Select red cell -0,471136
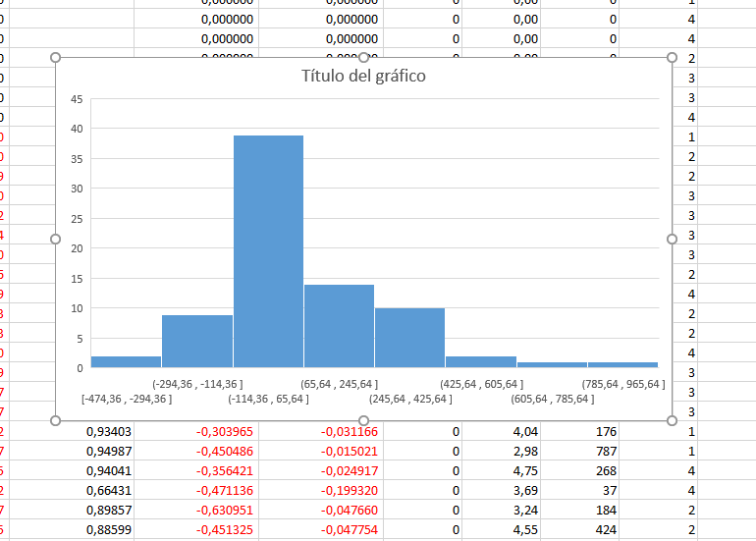 pos(196,490)
